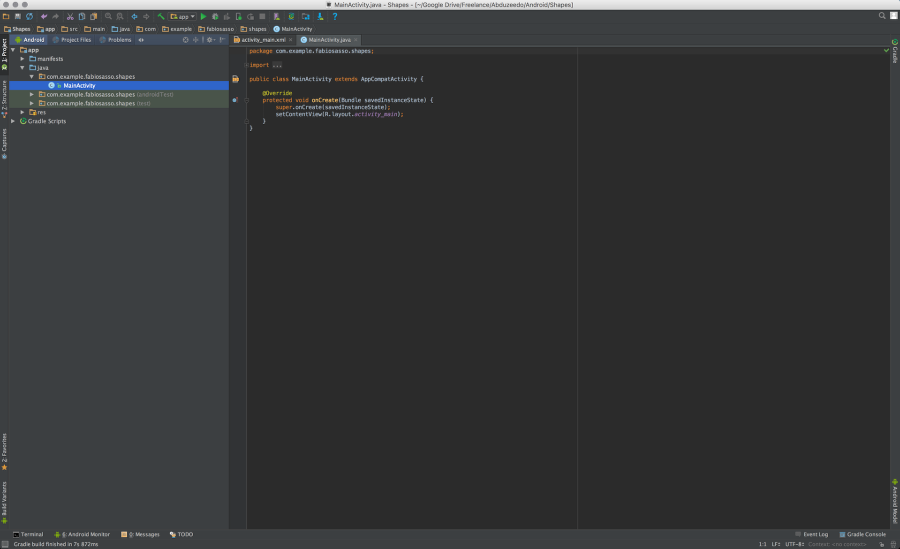Click the fabiosasso breadcrumb in navigation bar
This screenshot has width=900, height=549.
[x=216, y=29]
